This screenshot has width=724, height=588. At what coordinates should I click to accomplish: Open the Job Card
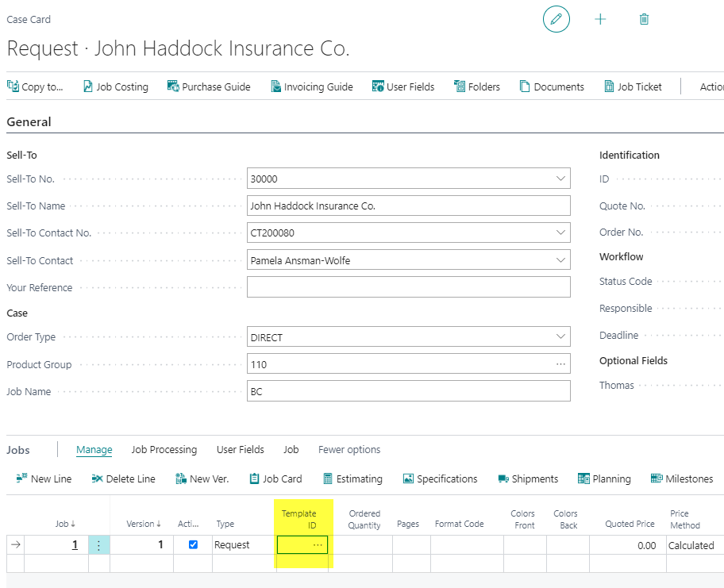pos(275,478)
